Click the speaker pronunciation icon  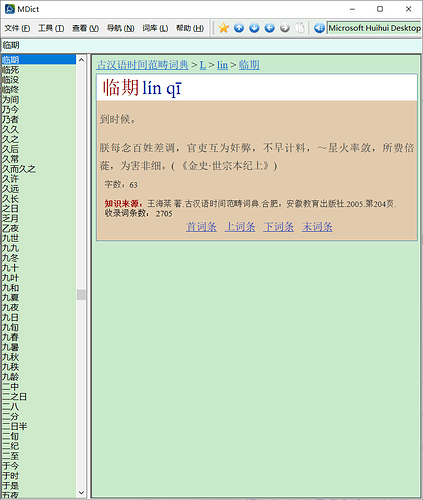click(319, 28)
